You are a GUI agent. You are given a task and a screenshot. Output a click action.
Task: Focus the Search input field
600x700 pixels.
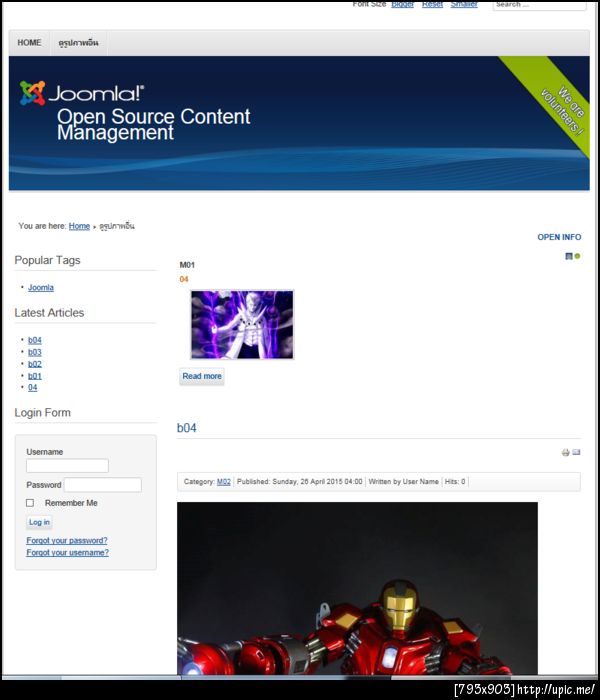pyautogui.click(x=539, y=4)
